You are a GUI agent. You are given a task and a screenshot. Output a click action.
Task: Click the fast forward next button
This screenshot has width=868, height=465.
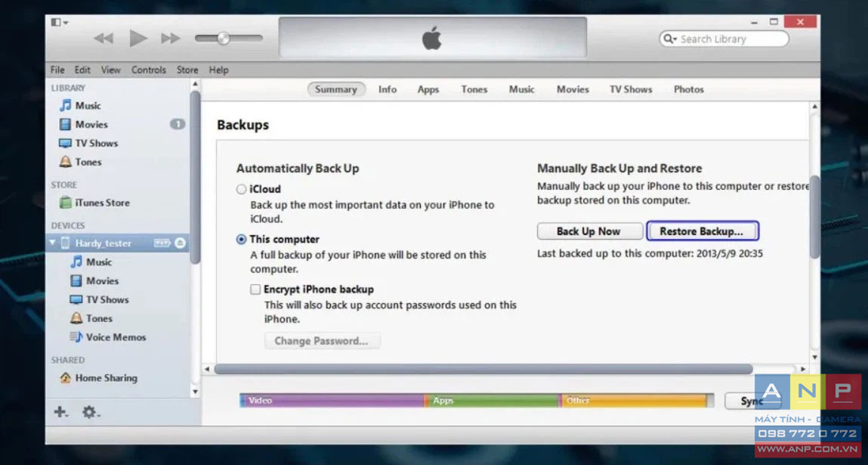tap(171, 39)
